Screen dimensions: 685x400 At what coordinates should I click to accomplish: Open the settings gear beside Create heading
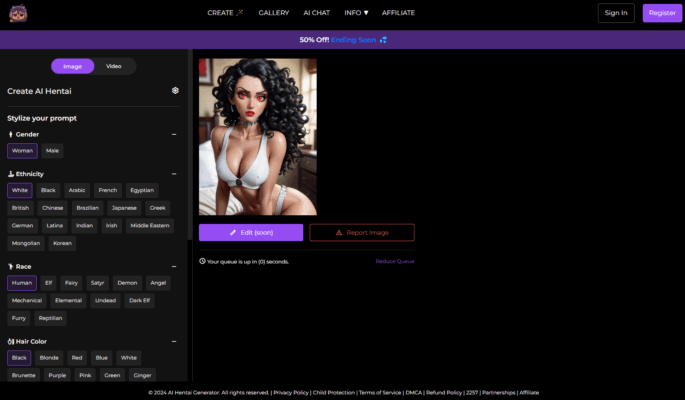coord(175,90)
